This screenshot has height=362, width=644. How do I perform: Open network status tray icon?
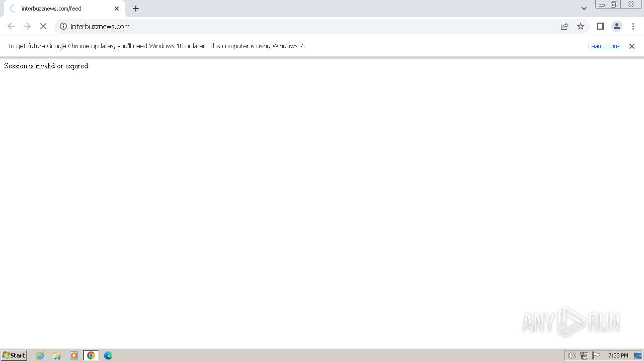pyautogui.click(x=584, y=355)
